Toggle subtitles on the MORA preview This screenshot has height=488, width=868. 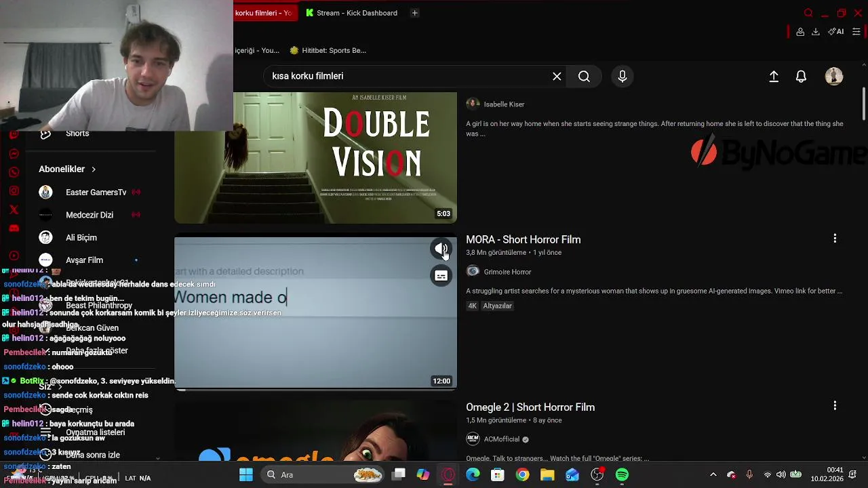tap(441, 276)
